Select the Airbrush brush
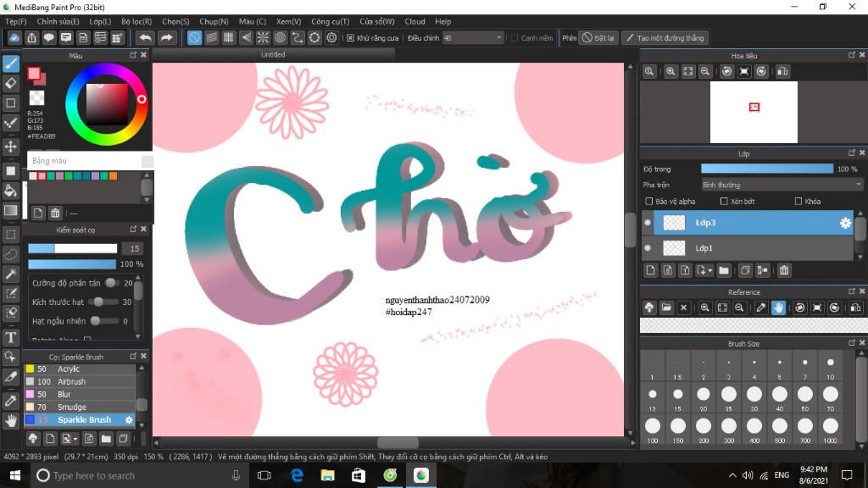 pos(80,382)
